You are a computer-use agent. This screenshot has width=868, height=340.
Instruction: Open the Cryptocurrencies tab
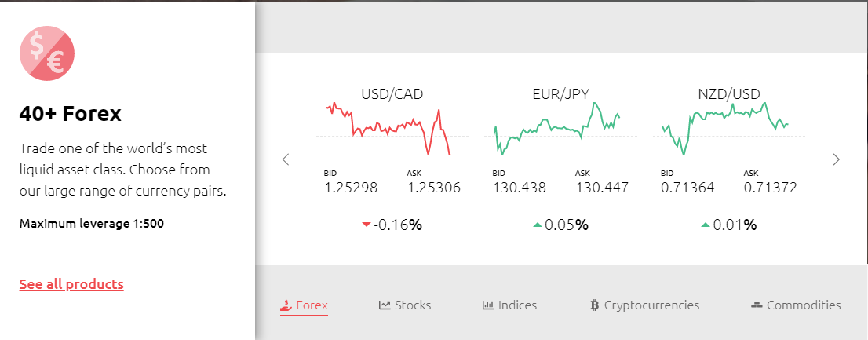(x=645, y=305)
